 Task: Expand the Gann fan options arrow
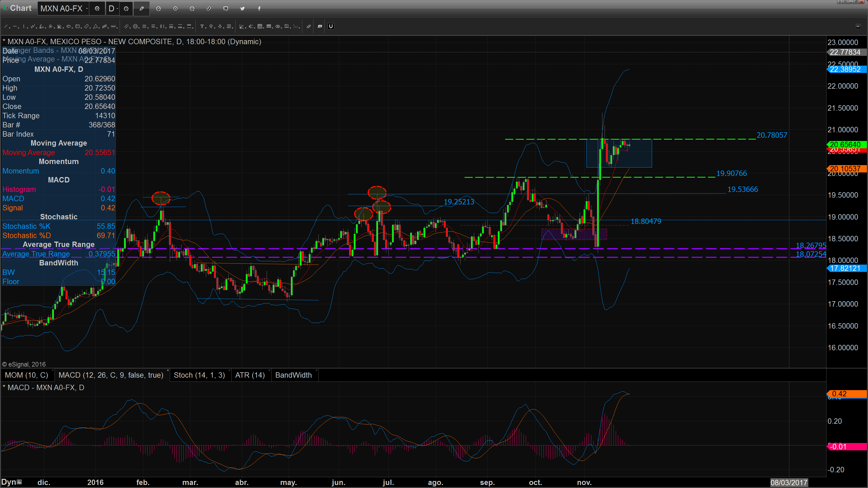246,28
